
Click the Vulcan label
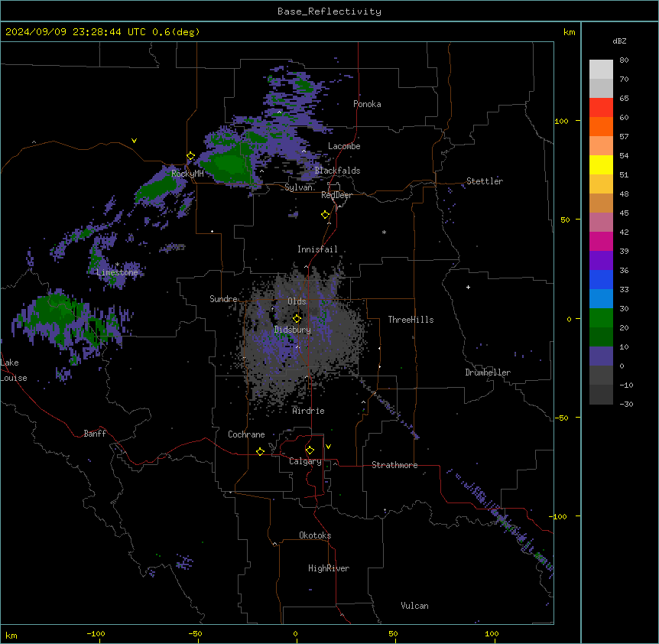click(x=414, y=606)
